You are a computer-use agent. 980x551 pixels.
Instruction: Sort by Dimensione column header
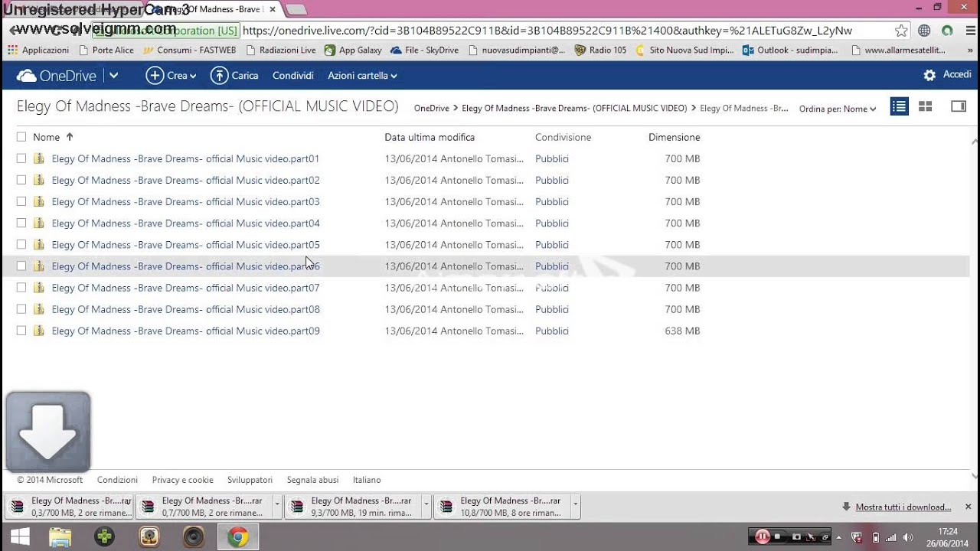[675, 137]
